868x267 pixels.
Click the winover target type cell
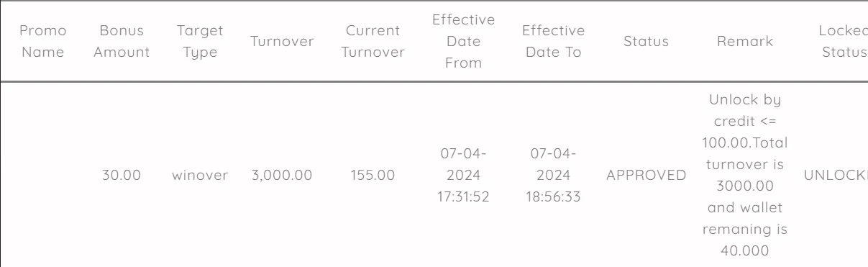click(x=200, y=175)
